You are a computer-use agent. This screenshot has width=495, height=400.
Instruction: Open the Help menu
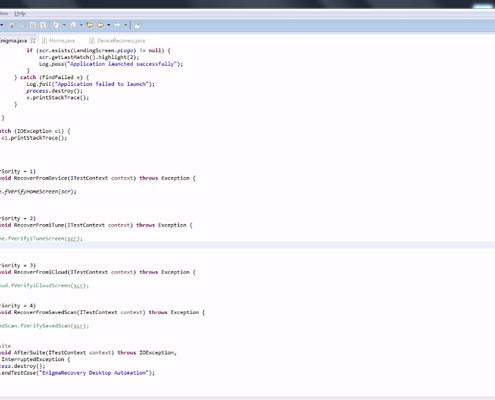pyautogui.click(x=20, y=14)
